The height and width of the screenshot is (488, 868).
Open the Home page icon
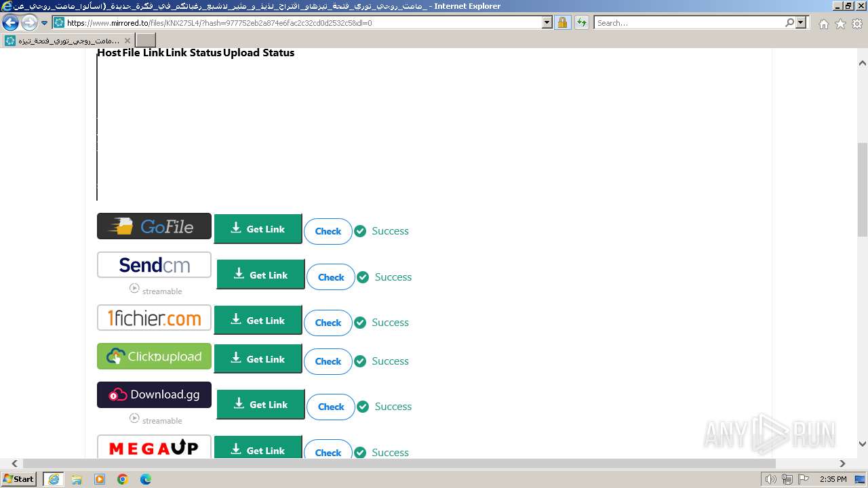[x=823, y=24]
